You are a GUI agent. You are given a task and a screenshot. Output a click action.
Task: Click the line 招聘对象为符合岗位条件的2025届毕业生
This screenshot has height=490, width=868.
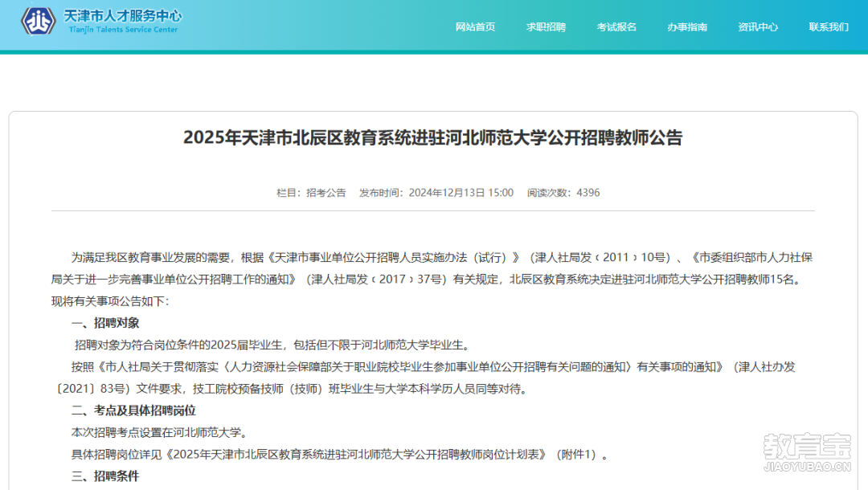(272, 345)
